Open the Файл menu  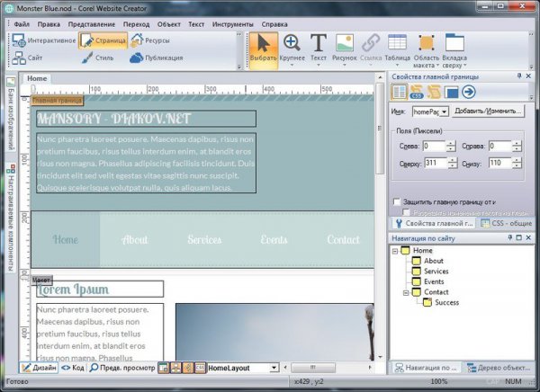click(22, 24)
